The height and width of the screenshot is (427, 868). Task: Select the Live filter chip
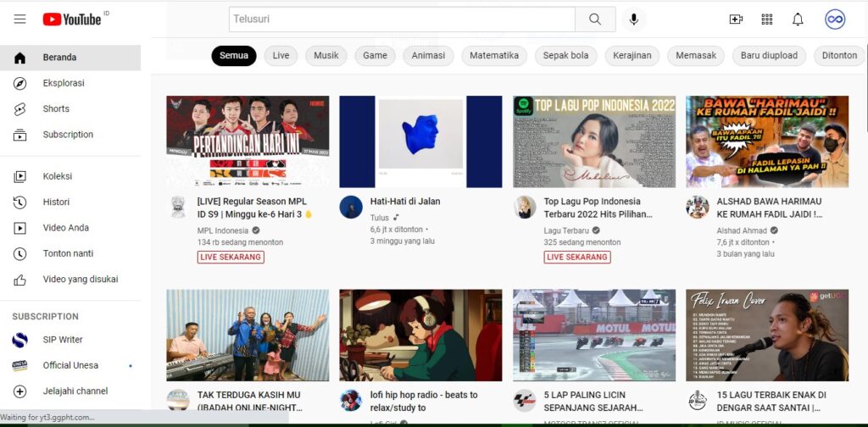click(281, 55)
